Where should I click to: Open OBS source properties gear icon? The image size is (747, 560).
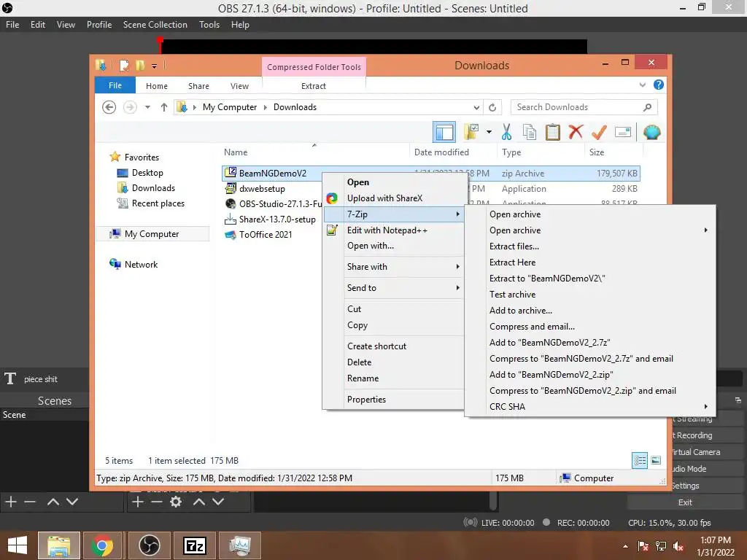click(176, 502)
